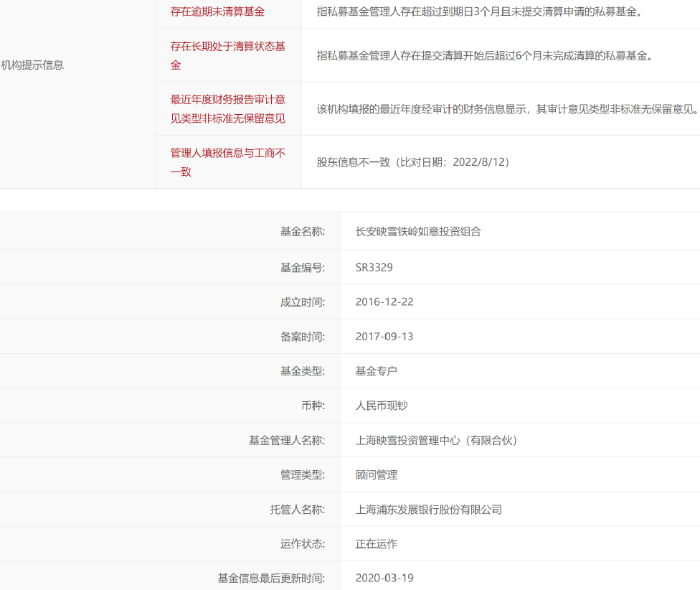Click the '存在长期处于清算状态基金' warning label
This screenshot has height=590, width=700.
[227, 55]
